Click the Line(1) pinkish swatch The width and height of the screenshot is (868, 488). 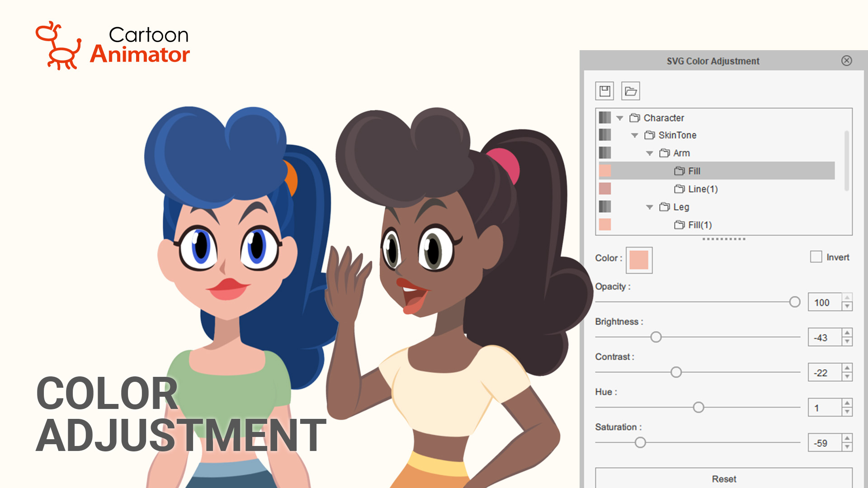click(x=605, y=188)
